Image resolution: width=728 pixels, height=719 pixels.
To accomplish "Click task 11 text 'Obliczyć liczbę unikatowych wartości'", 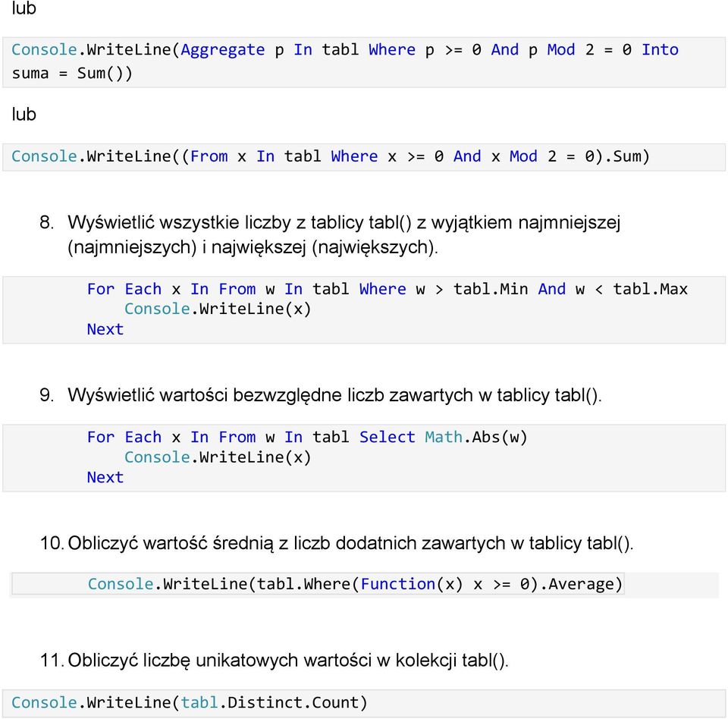I will tap(220, 660).
